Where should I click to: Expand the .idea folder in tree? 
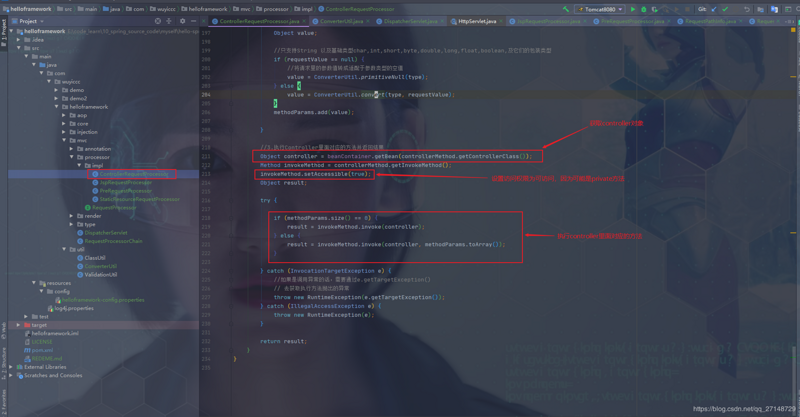tap(19, 39)
